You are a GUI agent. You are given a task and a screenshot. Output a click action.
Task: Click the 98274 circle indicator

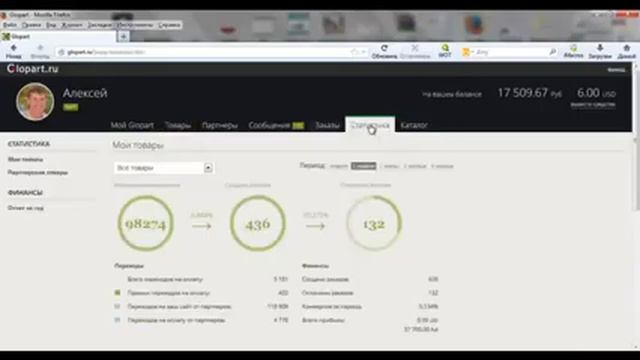(x=146, y=223)
